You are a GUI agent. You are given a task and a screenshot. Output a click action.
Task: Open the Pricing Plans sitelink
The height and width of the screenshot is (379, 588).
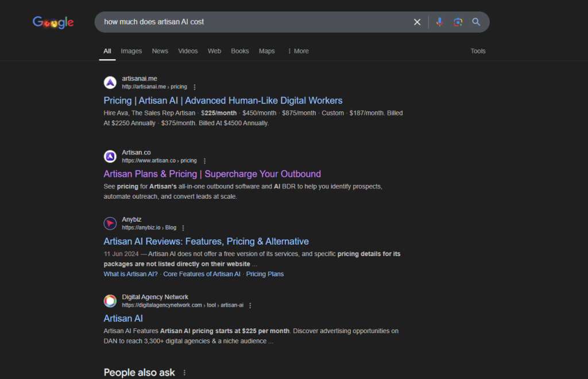coord(265,274)
